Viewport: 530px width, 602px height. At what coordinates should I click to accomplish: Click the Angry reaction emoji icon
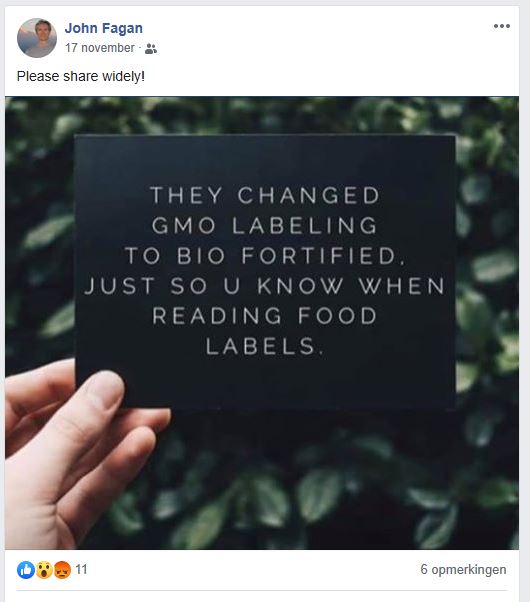62,570
